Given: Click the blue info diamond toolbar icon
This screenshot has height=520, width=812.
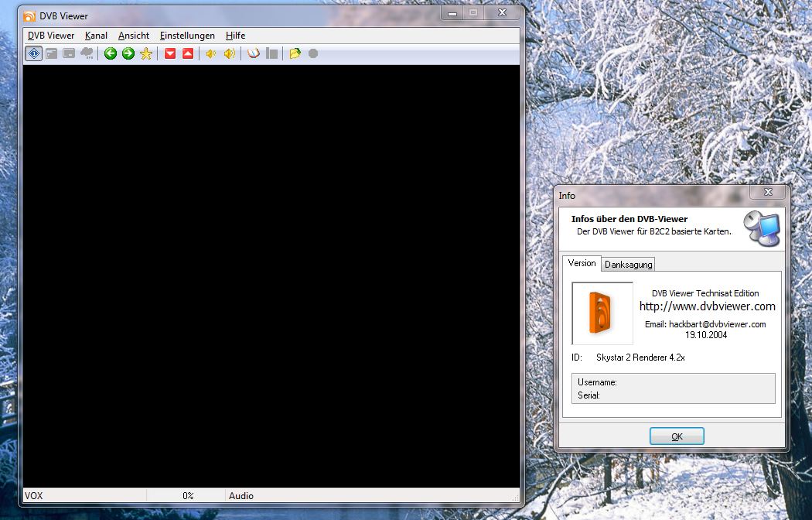Looking at the screenshot, I should click(33, 53).
